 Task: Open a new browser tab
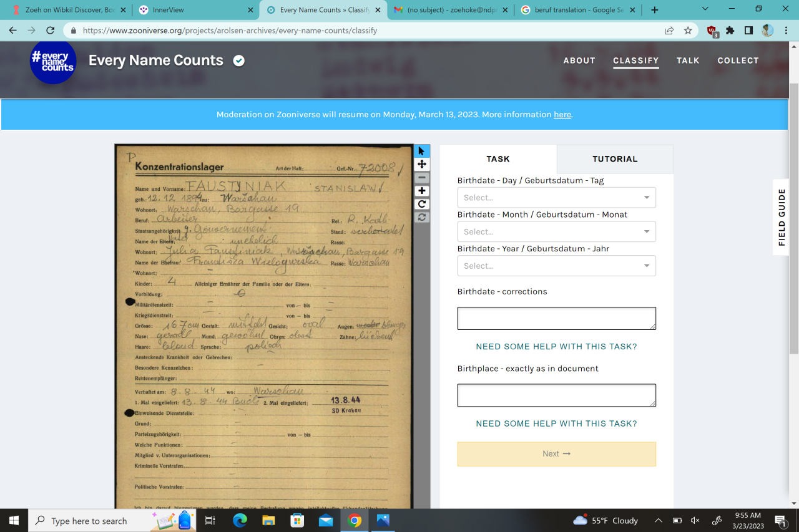click(x=654, y=10)
